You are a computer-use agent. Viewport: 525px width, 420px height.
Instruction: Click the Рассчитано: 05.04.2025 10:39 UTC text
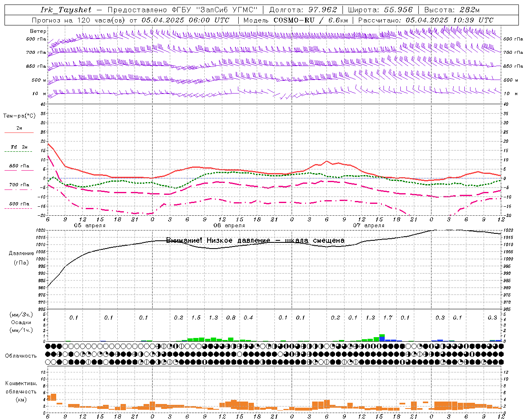426,20
